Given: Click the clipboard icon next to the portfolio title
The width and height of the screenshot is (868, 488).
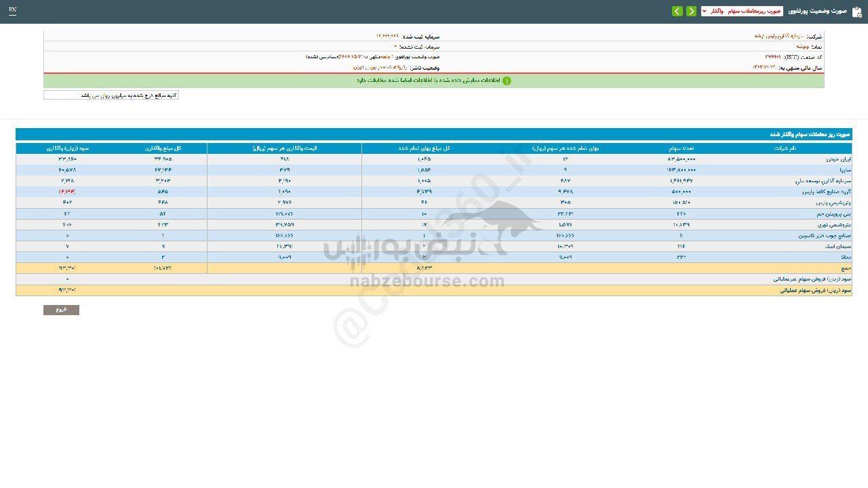Looking at the screenshot, I should 856,12.
